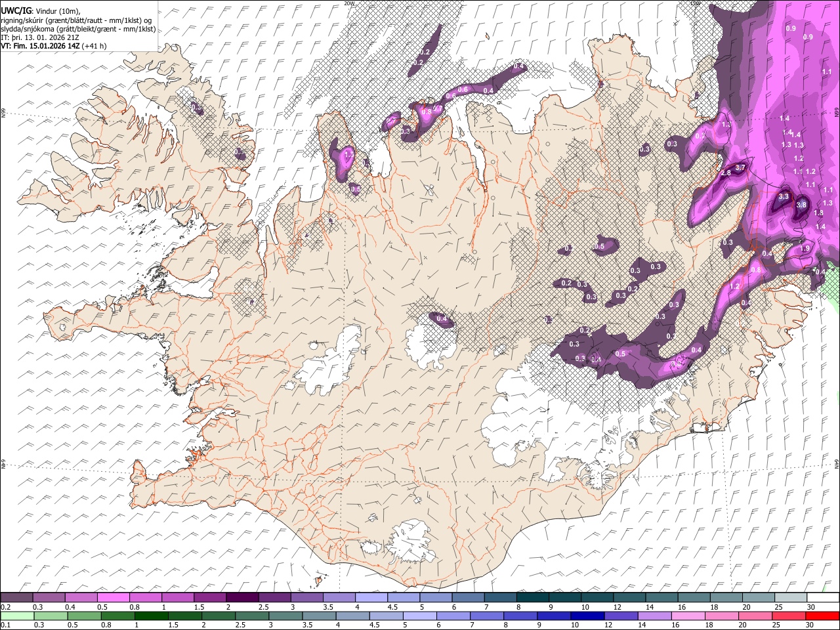The image size is (840, 630).
Task: Click top legend row swatch between 2 and 2.5
Action: pyautogui.click(x=241, y=597)
